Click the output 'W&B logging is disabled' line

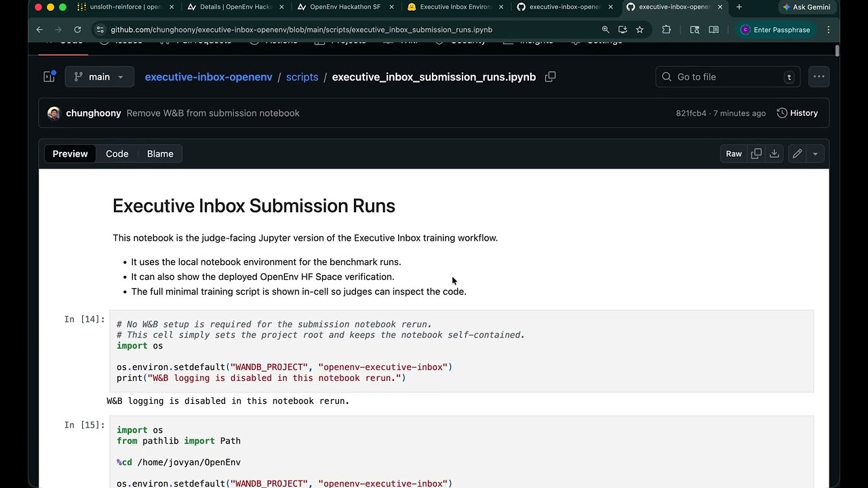[228, 401]
